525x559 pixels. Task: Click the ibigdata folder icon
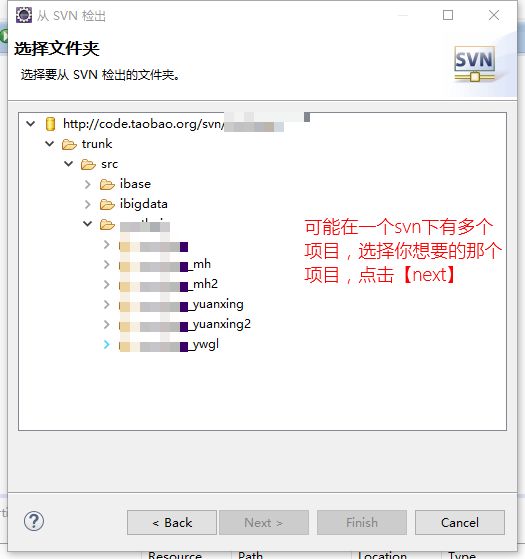tap(107, 204)
